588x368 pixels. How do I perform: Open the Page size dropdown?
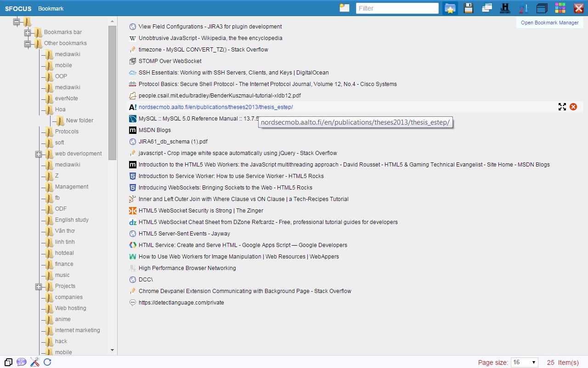(x=524, y=362)
